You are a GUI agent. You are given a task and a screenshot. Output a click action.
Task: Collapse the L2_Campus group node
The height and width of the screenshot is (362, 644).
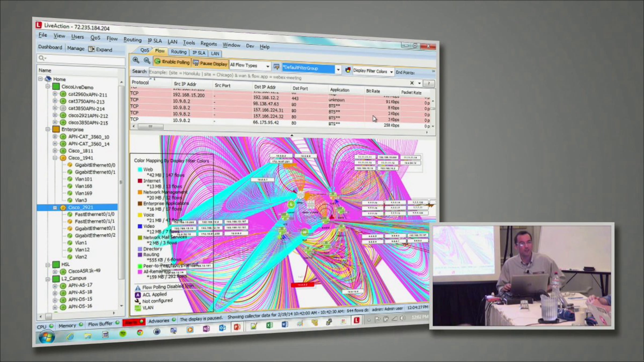(47, 279)
